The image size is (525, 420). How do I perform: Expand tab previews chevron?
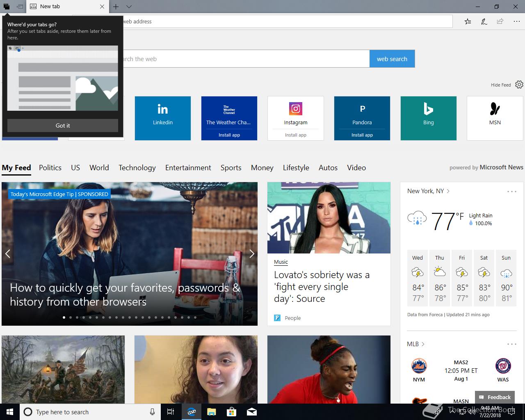(129, 7)
